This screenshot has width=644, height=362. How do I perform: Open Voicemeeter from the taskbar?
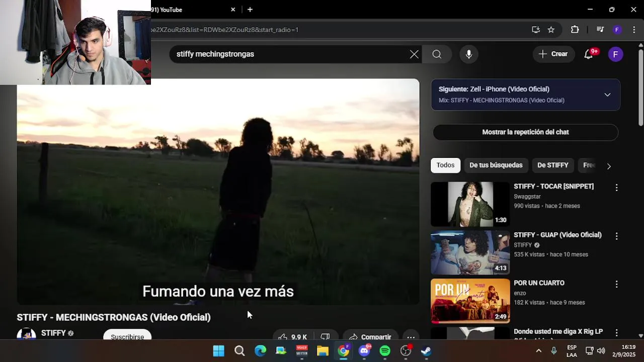302,351
